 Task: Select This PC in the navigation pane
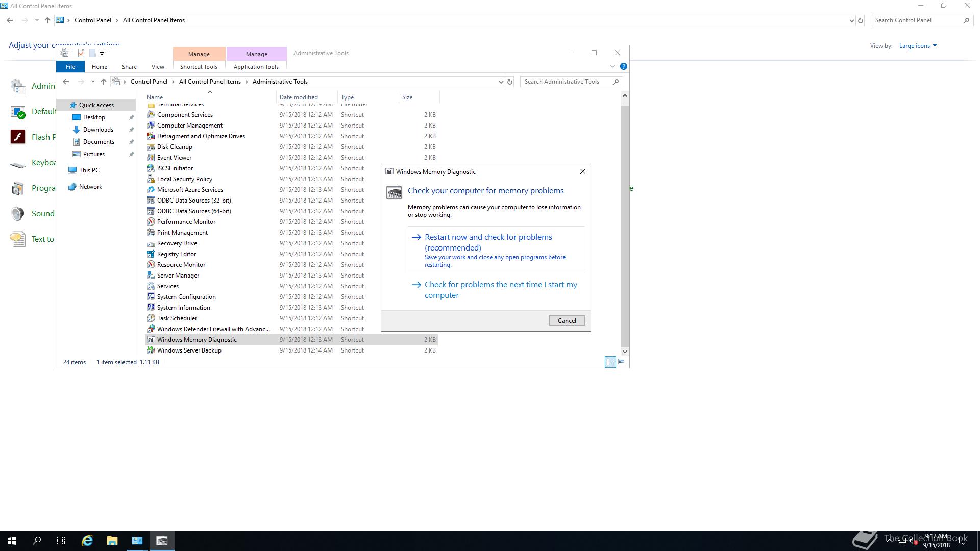[x=89, y=170]
